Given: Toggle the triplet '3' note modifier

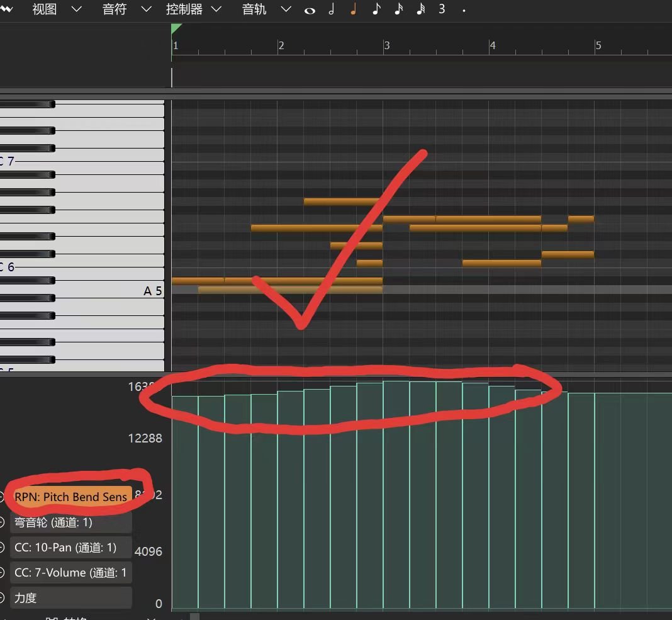Looking at the screenshot, I should click(442, 9).
